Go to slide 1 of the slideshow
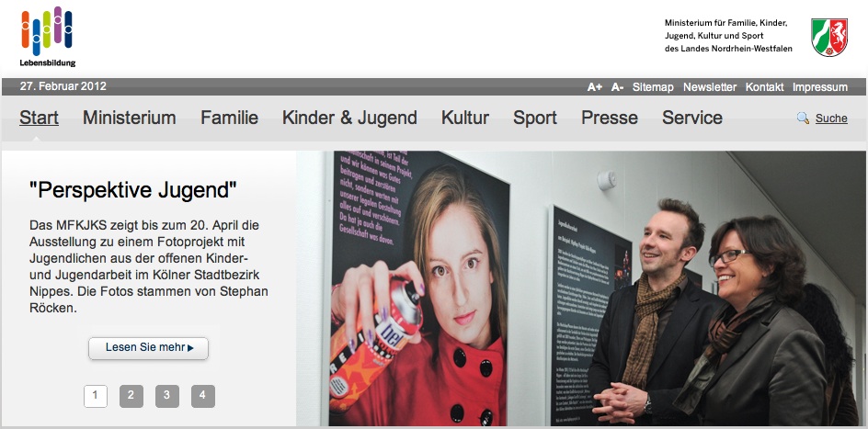 tap(96, 396)
